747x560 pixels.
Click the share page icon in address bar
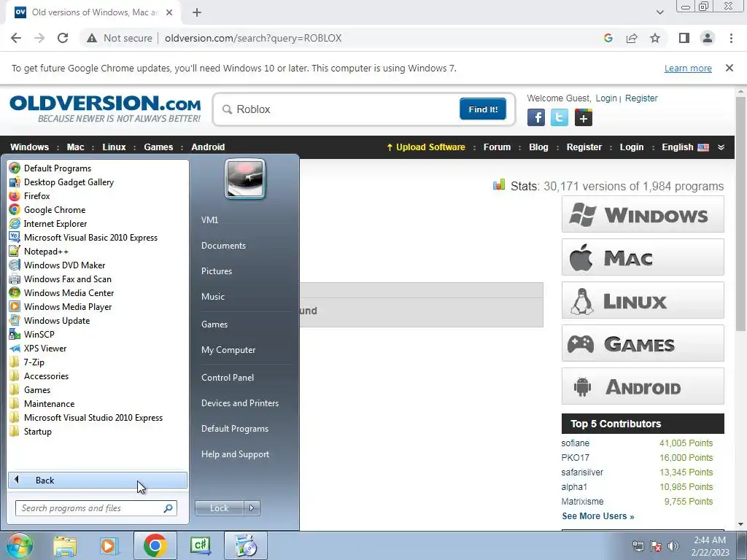click(x=632, y=38)
